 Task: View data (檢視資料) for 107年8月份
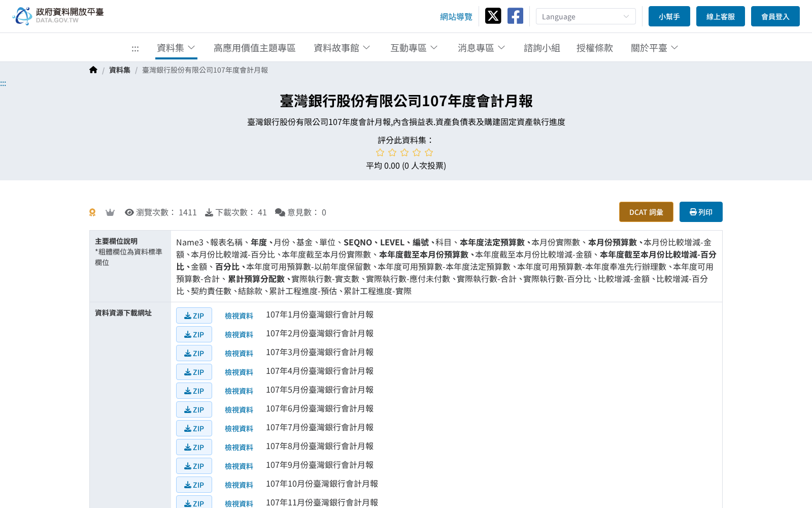[239, 447]
